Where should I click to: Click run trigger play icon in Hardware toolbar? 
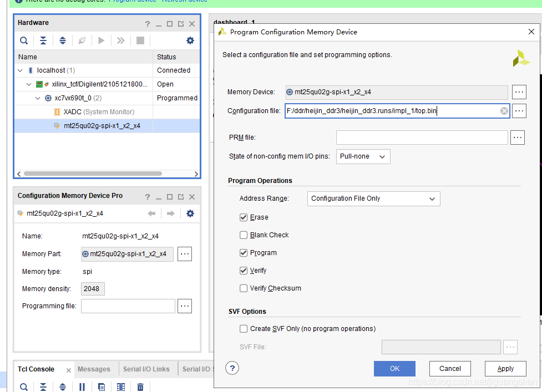[x=102, y=41]
